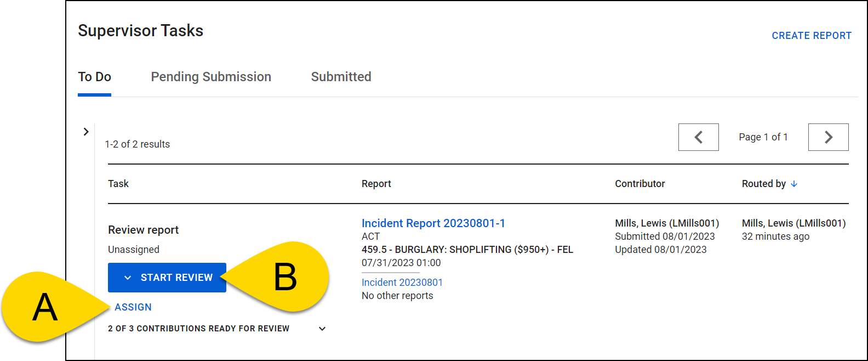Open the Pending Submission tab

click(x=211, y=77)
